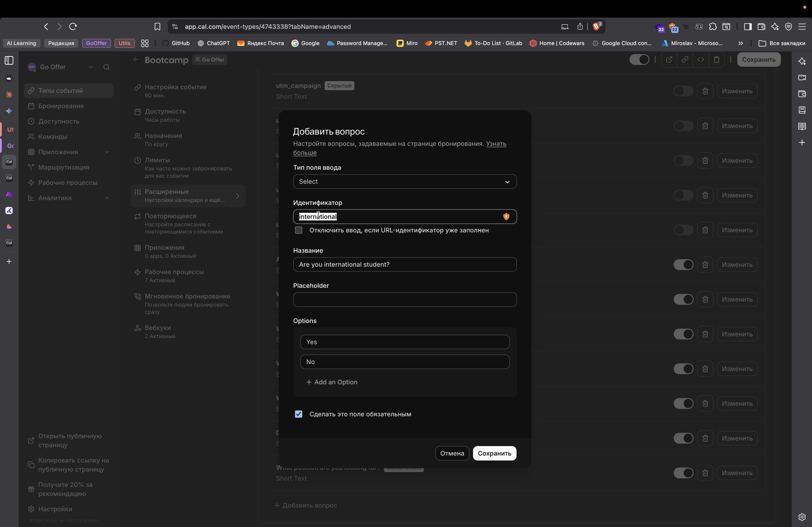Viewport: 812px width, 527px height.
Task: Click Add an Option
Action: [x=332, y=382]
